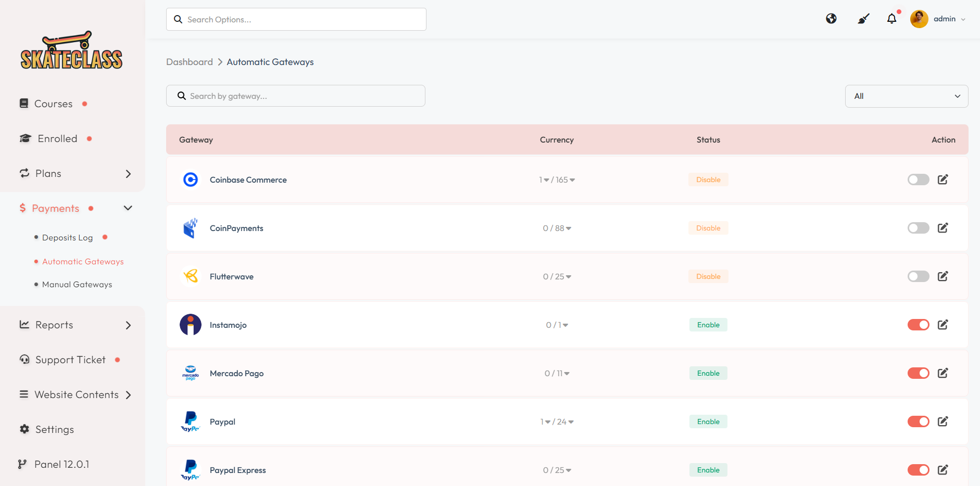Click the edit icon for Flutterwave
The height and width of the screenshot is (486, 980).
[943, 276]
